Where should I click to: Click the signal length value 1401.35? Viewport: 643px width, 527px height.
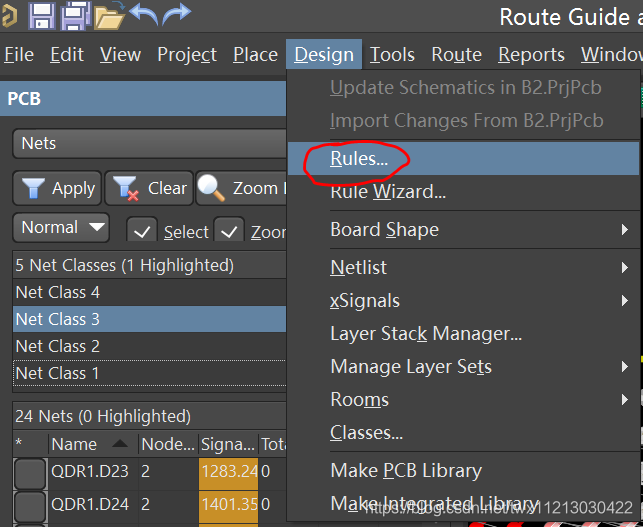click(x=228, y=507)
